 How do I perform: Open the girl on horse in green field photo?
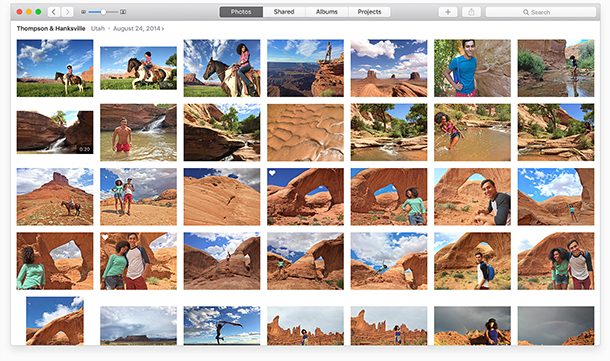(x=55, y=68)
